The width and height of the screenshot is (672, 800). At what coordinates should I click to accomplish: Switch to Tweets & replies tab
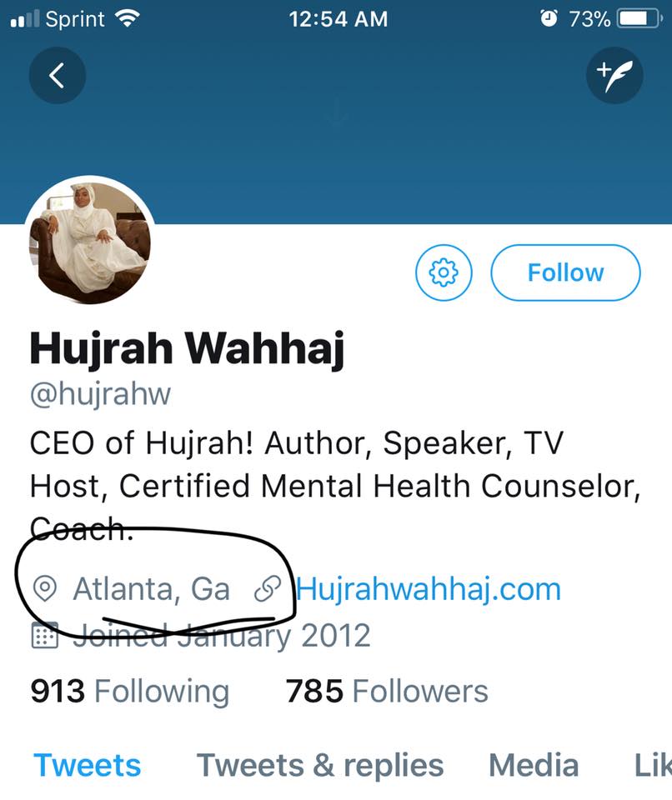click(x=320, y=765)
